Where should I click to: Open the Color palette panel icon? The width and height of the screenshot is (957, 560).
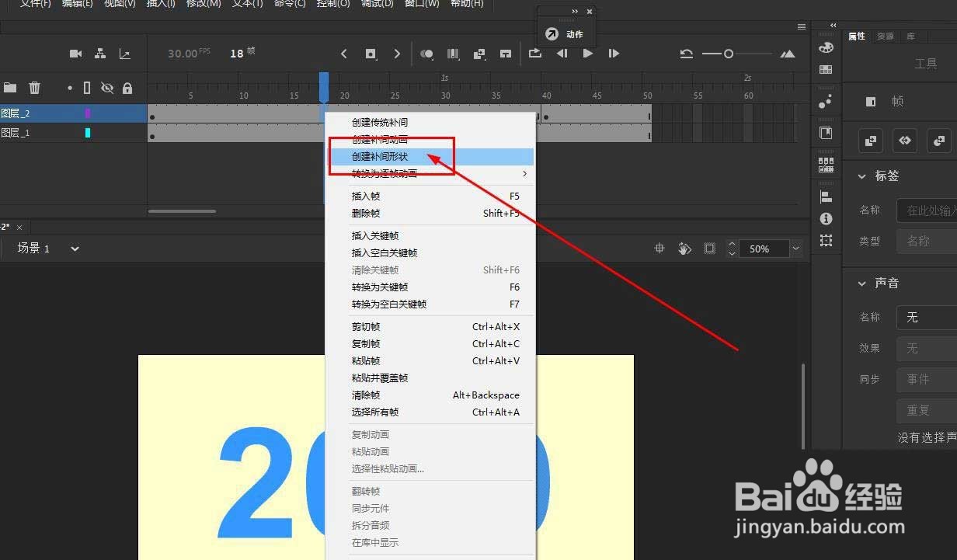826,47
